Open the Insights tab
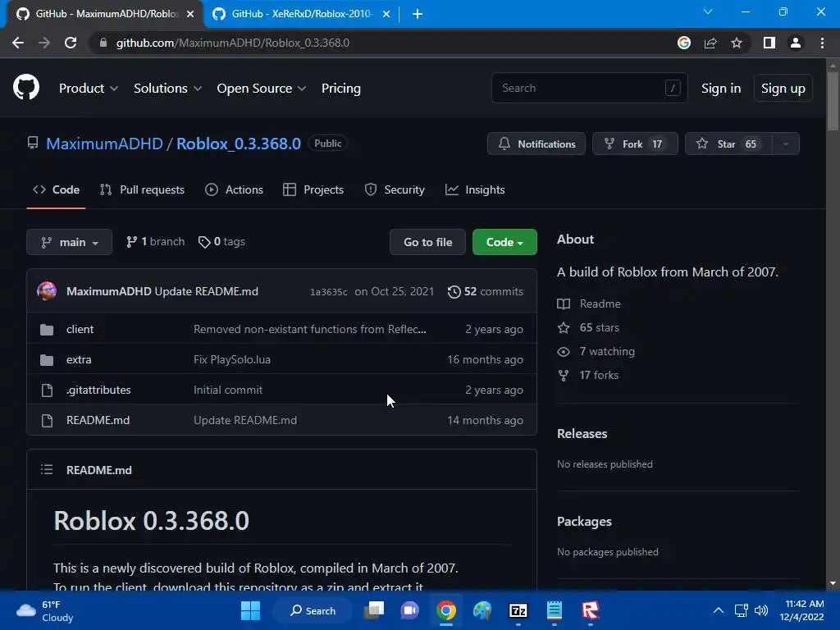This screenshot has height=630, width=840. (475, 189)
